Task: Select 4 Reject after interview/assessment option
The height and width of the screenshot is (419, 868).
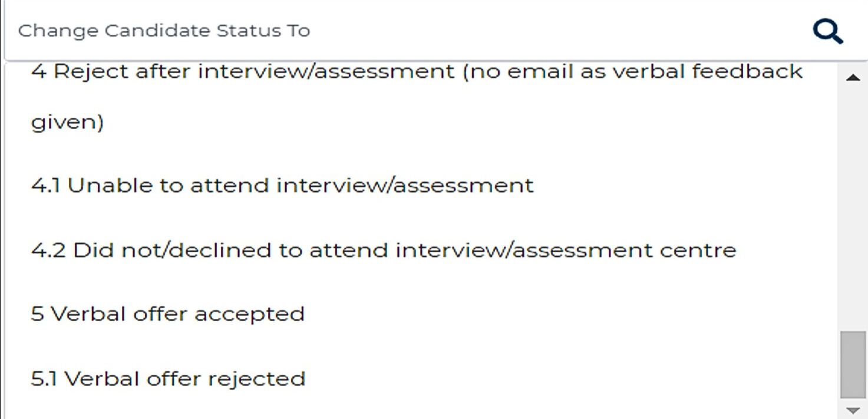Action: (417, 97)
